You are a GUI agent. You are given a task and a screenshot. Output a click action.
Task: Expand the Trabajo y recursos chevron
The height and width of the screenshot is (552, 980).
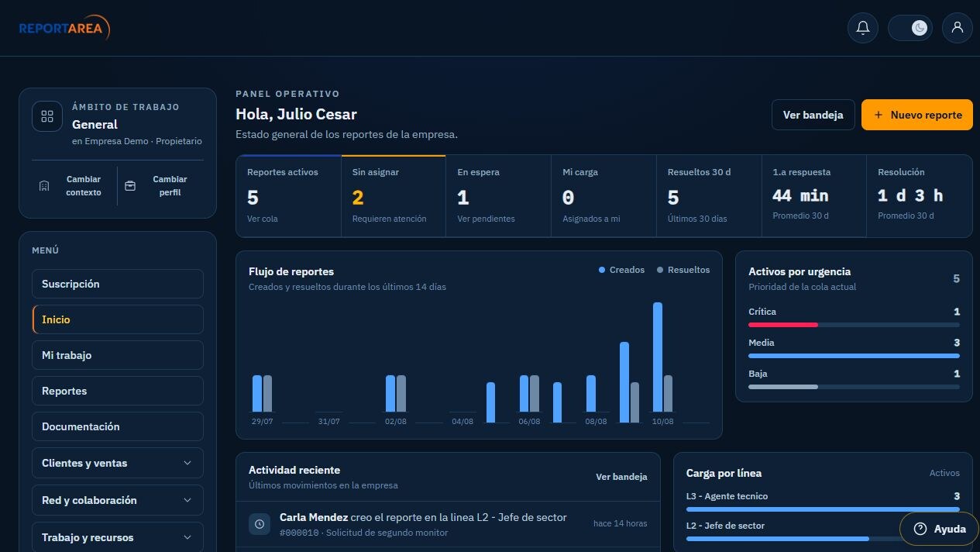[187, 537]
